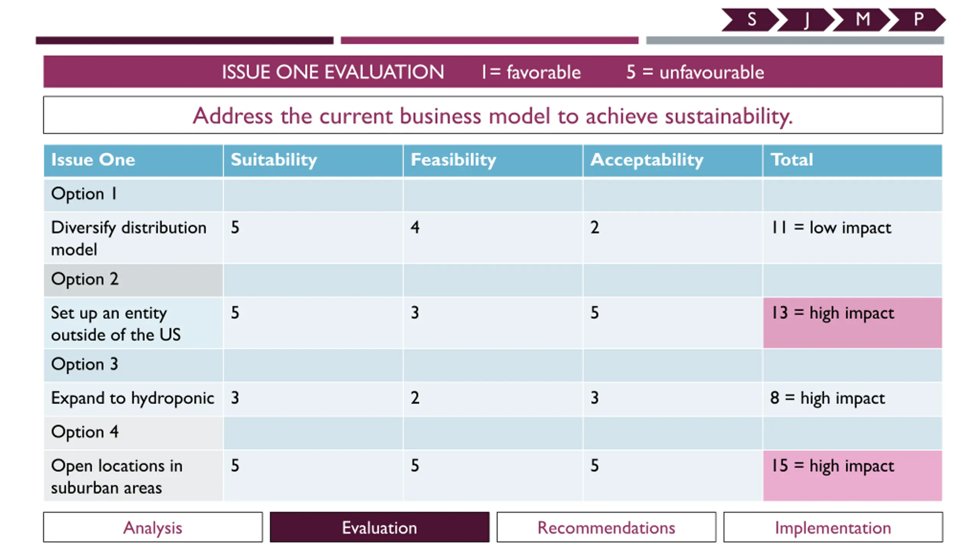
Task: Open the Analysis tab
Action: [153, 527]
